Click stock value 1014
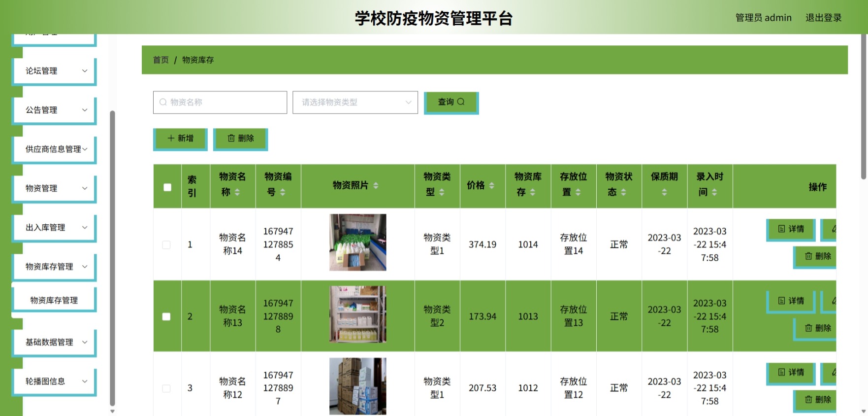This screenshot has width=868, height=416. click(528, 244)
